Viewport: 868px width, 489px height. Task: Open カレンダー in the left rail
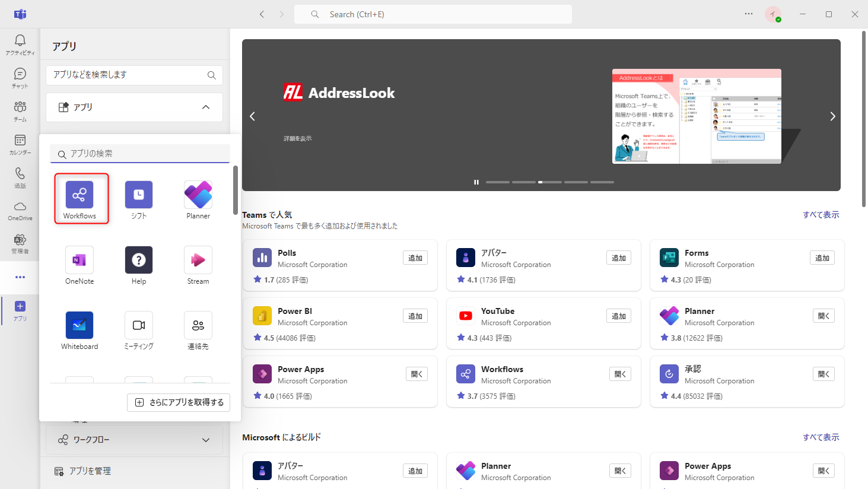(x=20, y=144)
